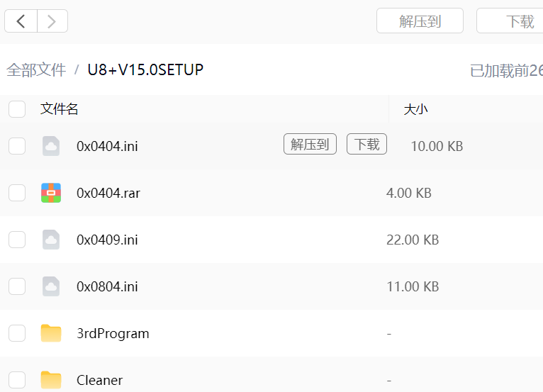
Task: Click the 0x0404.rar archive icon
Action: click(x=51, y=193)
